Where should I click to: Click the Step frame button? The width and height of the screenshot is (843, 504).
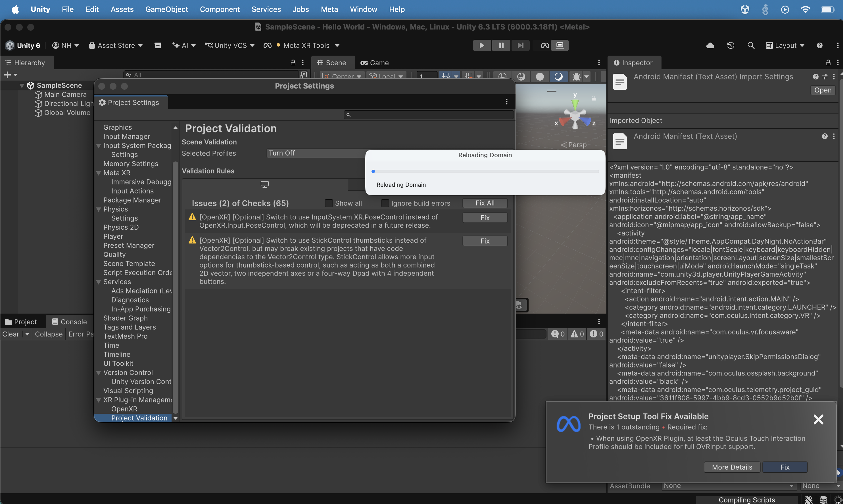520,45
